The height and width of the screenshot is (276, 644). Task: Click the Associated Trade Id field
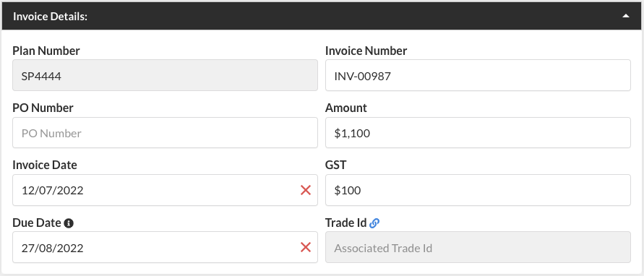tap(478, 247)
